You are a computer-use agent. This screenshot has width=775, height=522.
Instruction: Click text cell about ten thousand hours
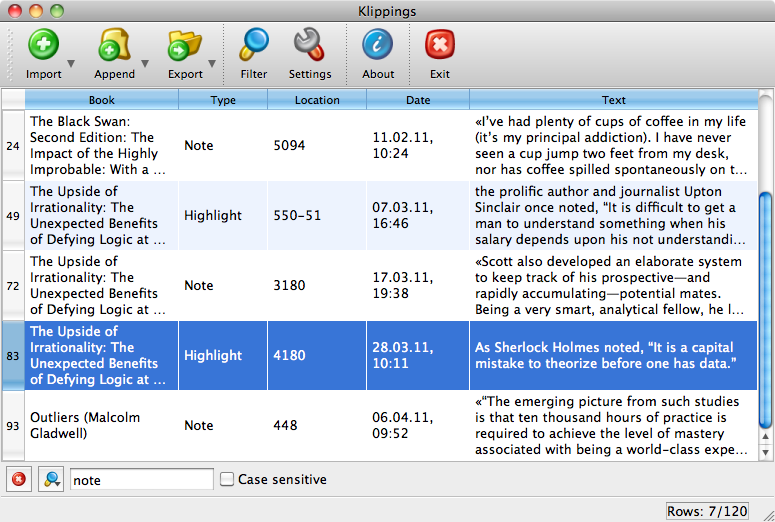tap(613, 426)
